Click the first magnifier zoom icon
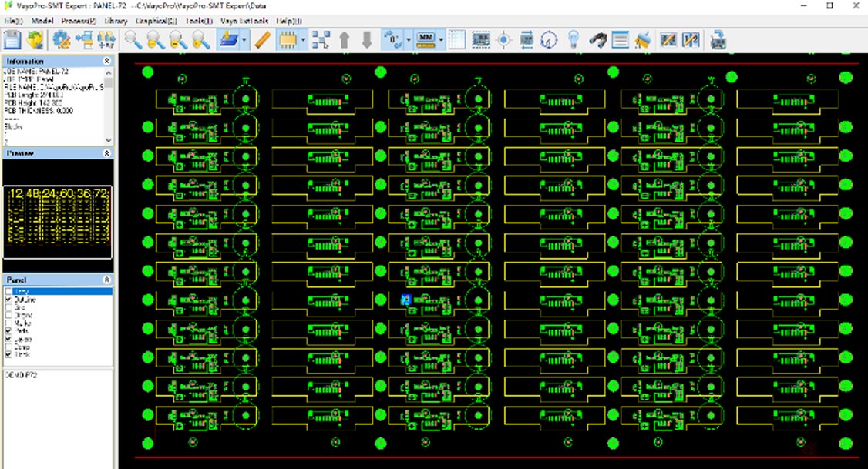The image size is (868, 469). point(133,39)
